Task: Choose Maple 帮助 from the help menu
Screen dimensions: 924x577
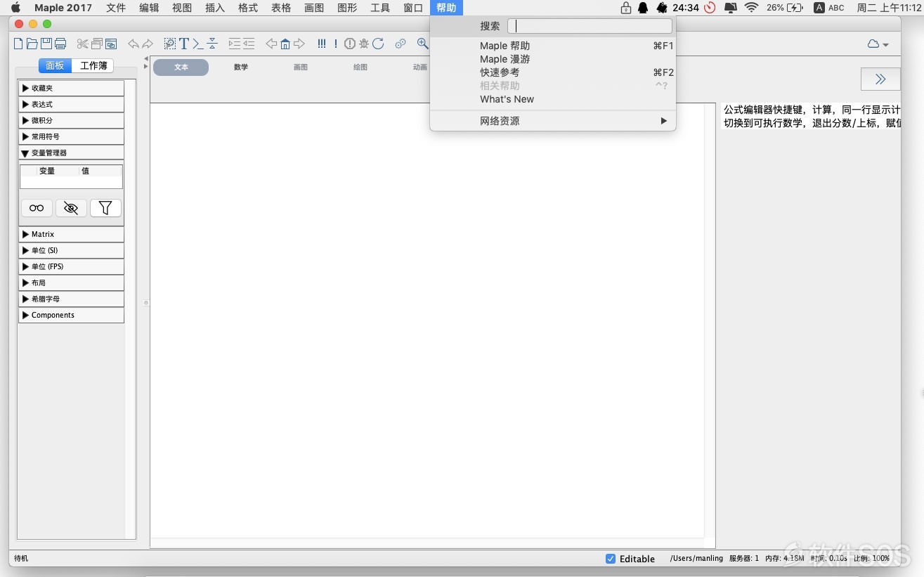Action: click(553, 46)
